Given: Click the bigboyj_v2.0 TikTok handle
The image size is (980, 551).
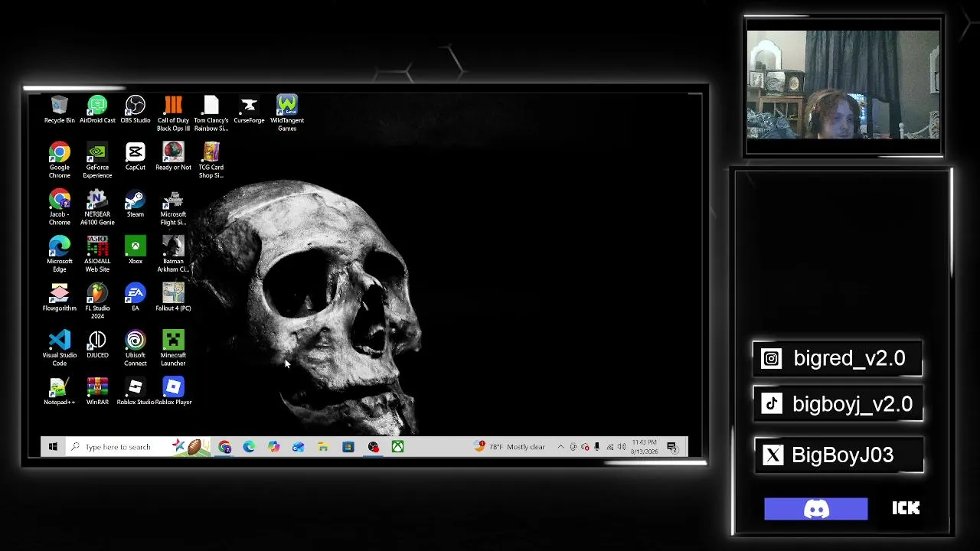Looking at the screenshot, I should coord(838,404).
